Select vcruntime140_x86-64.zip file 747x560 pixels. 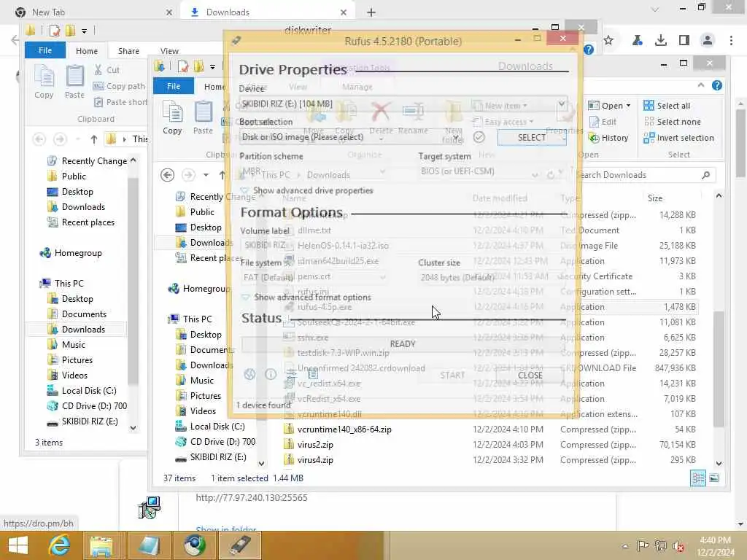(344, 429)
